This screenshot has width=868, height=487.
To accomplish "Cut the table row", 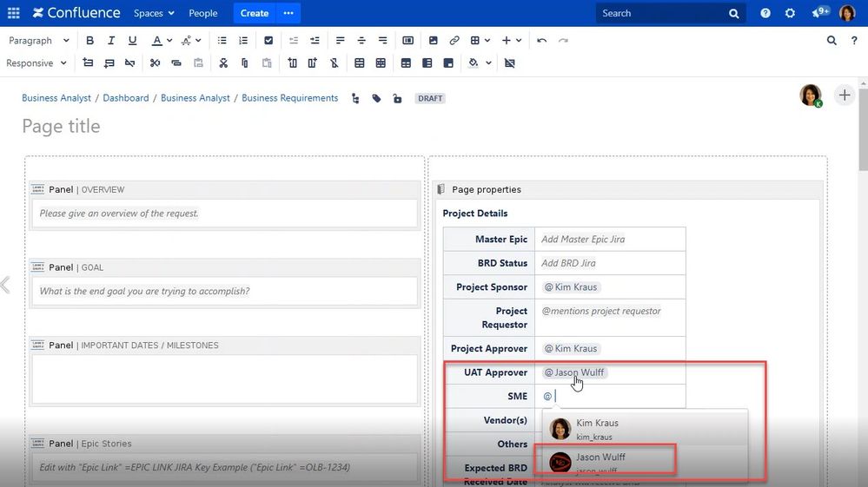I will [x=155, y=63].
